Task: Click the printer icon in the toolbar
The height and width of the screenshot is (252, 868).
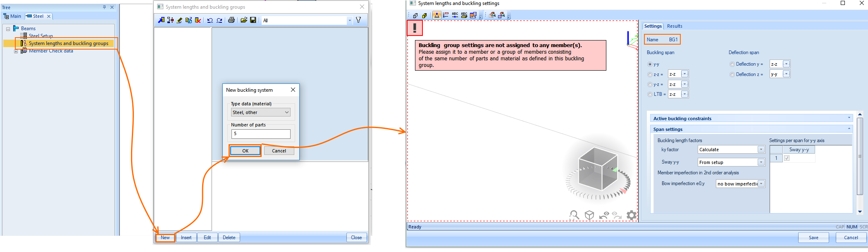Action: coord(231,20)
